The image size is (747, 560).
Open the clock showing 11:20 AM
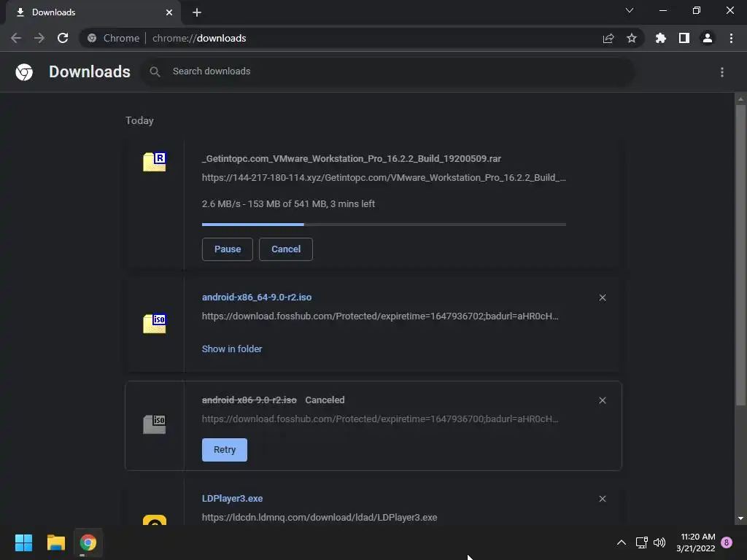(695, 542)
